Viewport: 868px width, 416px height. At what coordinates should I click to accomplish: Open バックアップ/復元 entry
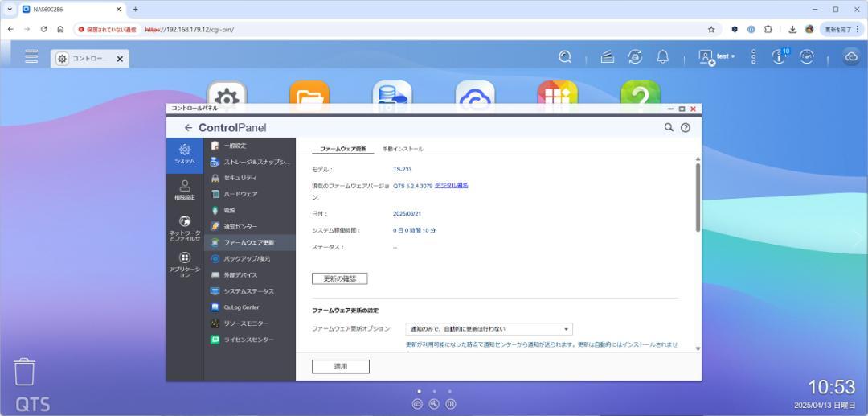[x=250, y=258]
